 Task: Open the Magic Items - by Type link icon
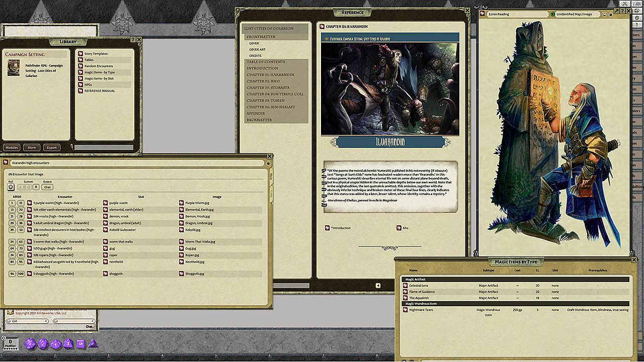(80, 72)
